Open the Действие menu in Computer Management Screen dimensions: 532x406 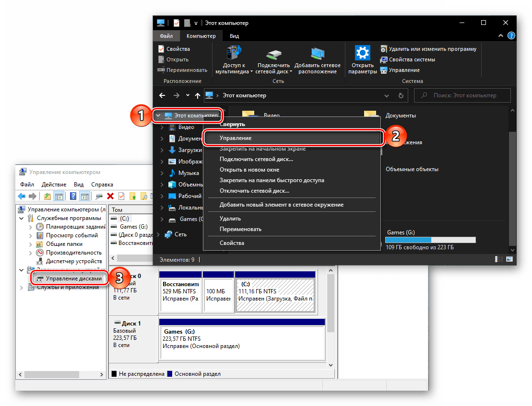pyautogui.click(x=54, y=185)
